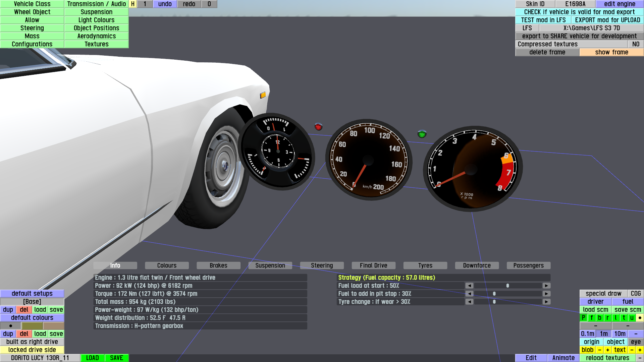The image size is (644, 362).
Task: Click the red indicator light near speedometer
Action: [x=318, y=127]
